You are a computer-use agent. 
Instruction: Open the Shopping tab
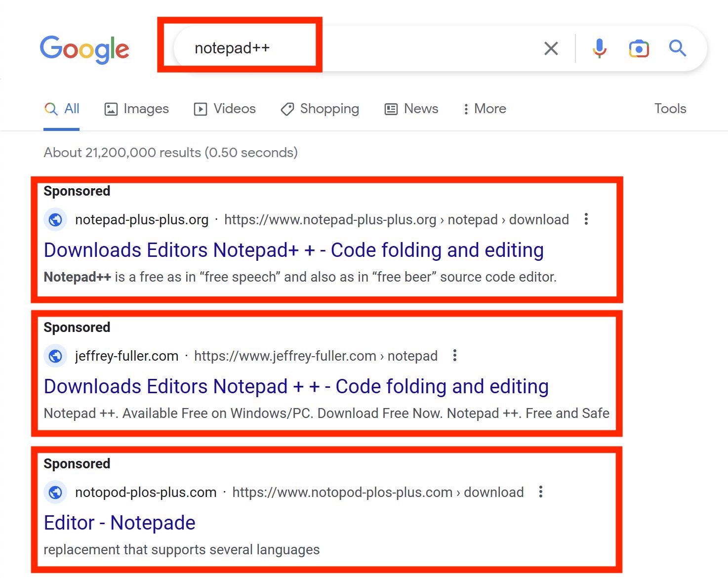320,109
